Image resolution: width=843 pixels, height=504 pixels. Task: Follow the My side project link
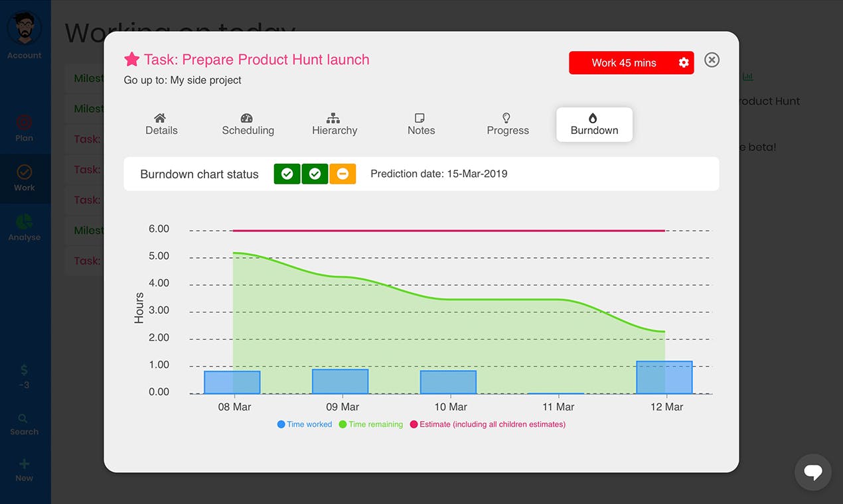tap(206, 80)
